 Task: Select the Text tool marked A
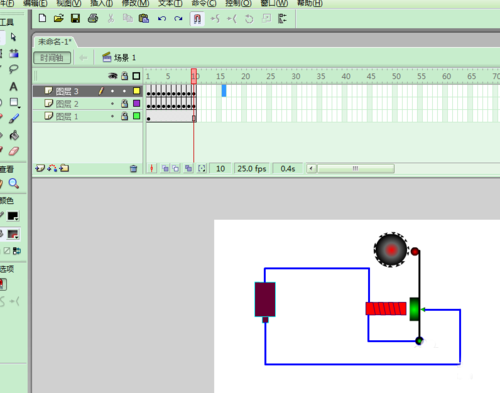pyautogui.click(x=13, y=87)
